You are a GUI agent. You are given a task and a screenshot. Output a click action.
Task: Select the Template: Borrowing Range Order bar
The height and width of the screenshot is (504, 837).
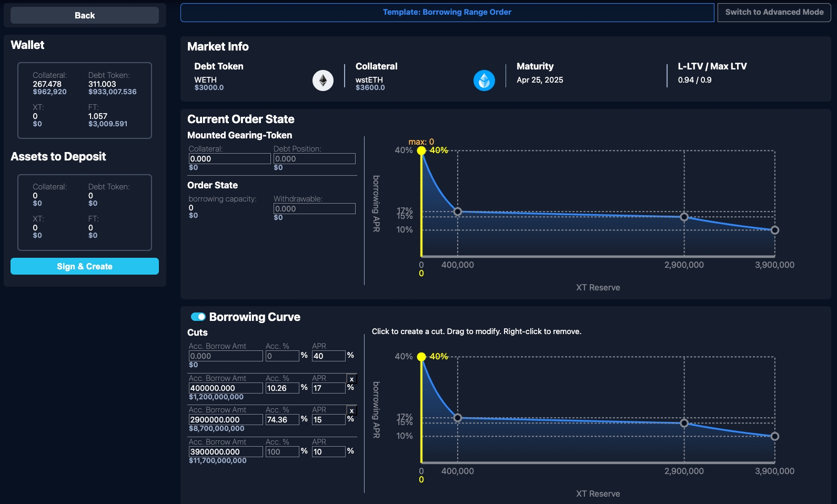(447, 12)
